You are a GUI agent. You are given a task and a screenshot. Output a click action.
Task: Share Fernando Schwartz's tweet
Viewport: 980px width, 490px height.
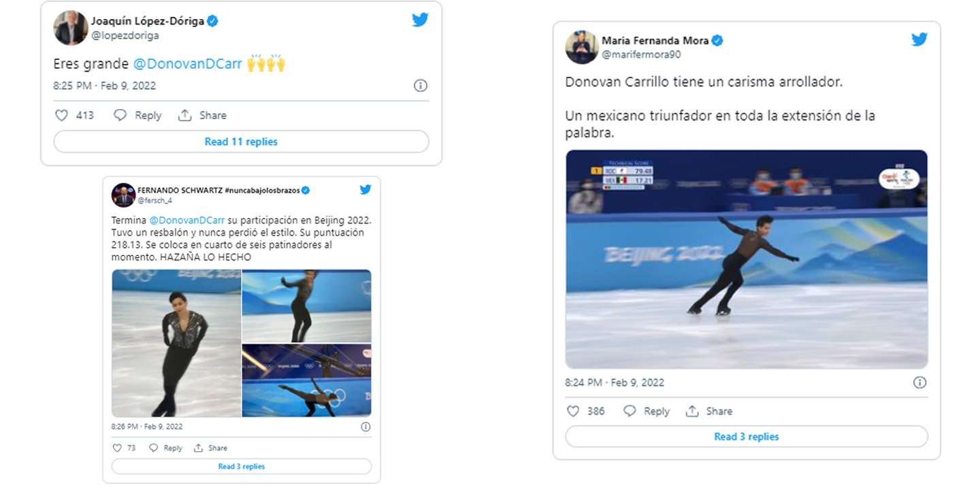coord(211,448)
